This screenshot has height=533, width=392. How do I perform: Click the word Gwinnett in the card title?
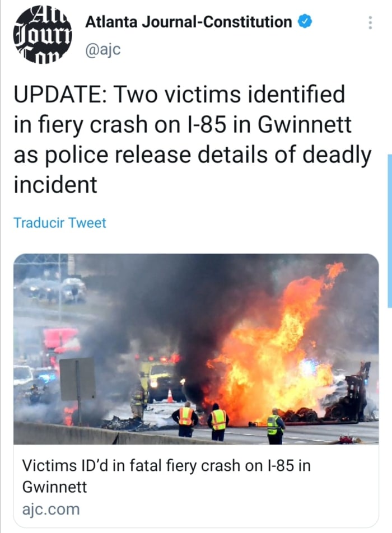point(55,487)
